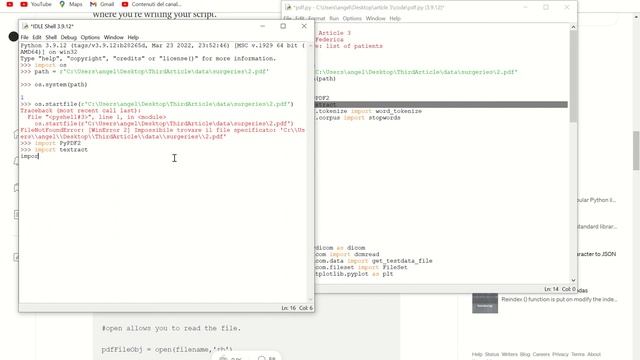The image size is (640, 360).
Task: Click the Help footer link
Action: [x=477, y=354]
